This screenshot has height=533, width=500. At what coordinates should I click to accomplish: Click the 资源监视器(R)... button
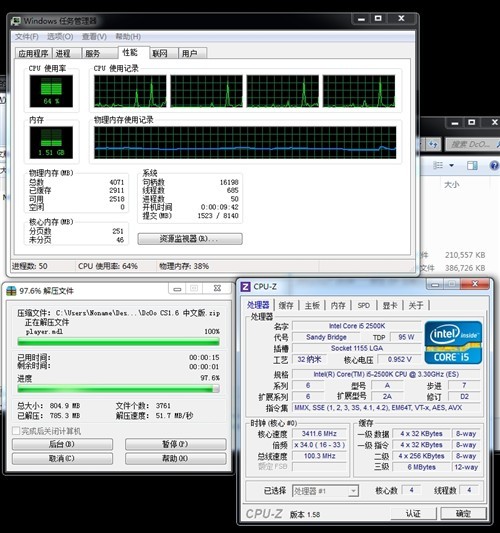click(x=190, y=239)
